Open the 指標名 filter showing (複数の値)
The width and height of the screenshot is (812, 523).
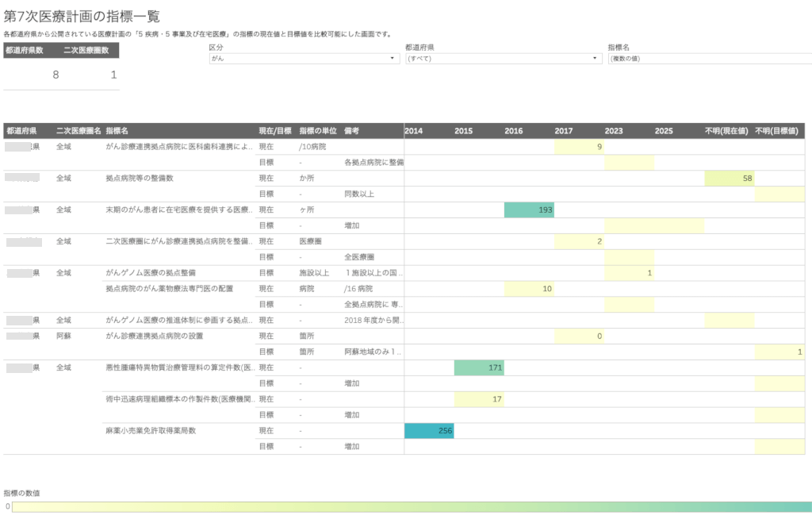(x=708, y=59)
